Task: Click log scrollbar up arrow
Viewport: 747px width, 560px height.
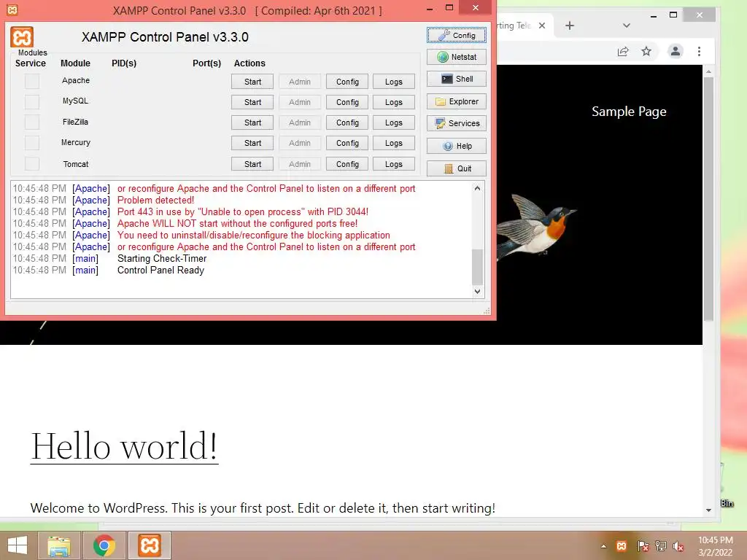Action: [477, 188]
